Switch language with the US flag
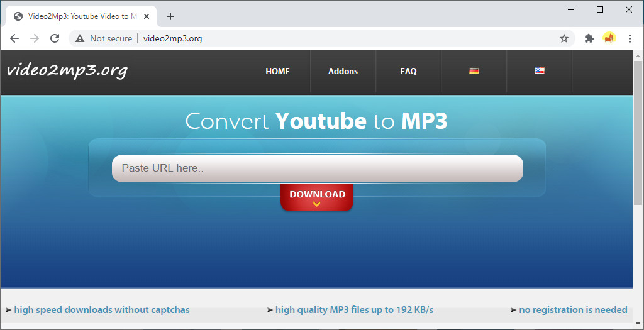Viewport: 644px width, 330px height. (x=539, y=71)
